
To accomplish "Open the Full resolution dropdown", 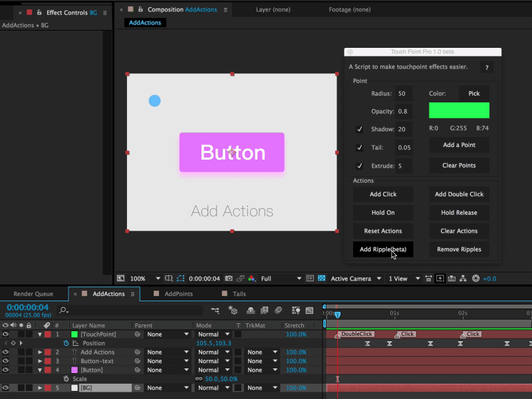I will pos(281,279).
